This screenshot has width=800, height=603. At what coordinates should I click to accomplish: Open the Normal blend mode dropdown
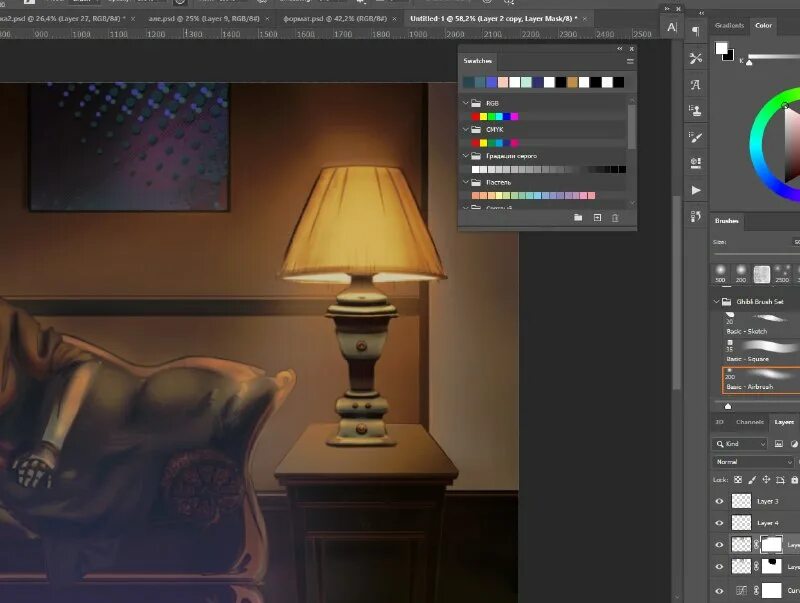coord(753,462)
